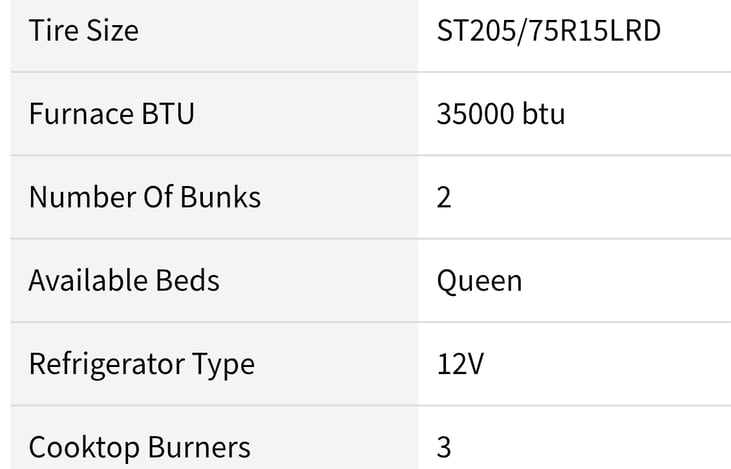Click the cooktop burners value 3
The image size is (731, 469).
click(x=444, y=448)
